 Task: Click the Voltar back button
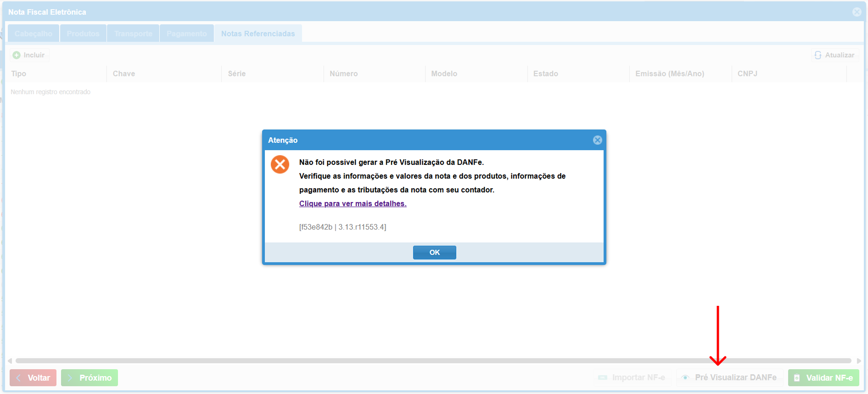point(33,378)
